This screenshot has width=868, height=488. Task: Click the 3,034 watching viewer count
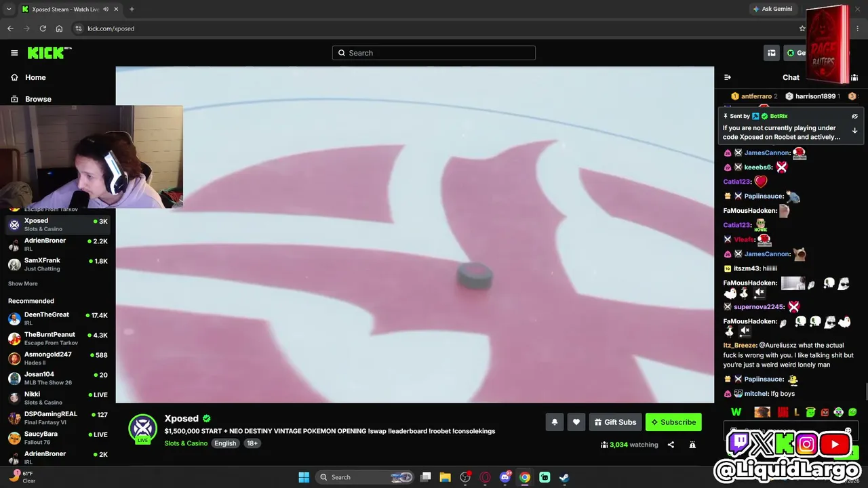629,445
